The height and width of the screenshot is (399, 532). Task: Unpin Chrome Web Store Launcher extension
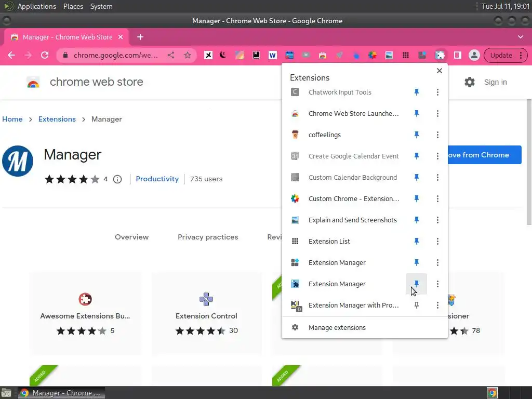pos(416,113)
